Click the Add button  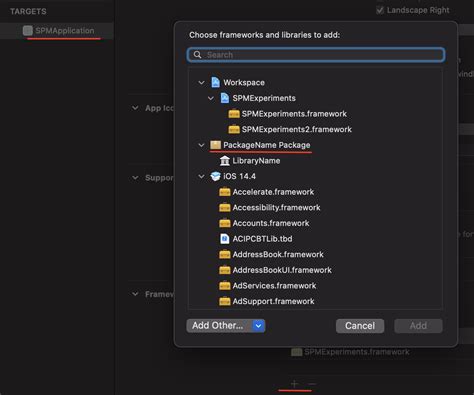point(418,326)
